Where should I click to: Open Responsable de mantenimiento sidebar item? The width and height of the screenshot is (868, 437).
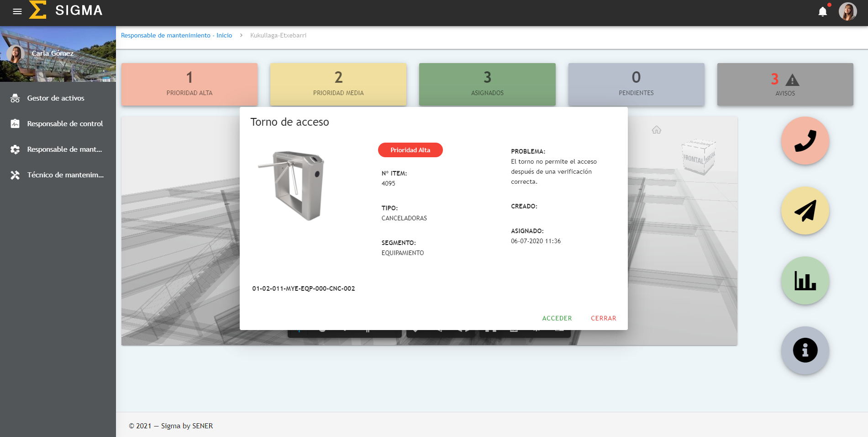pyautogui.click(x=64, y=149)
